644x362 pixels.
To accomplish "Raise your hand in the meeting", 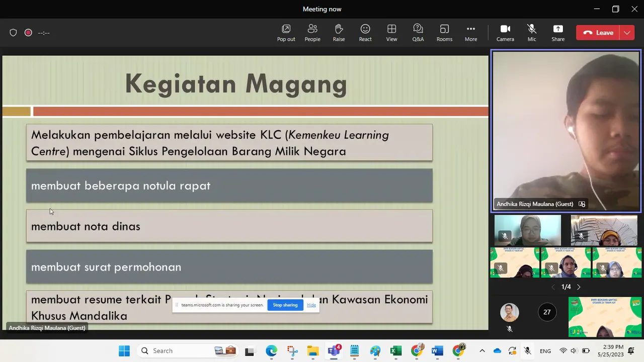I will pyautogui.click(x=339, y=33).
